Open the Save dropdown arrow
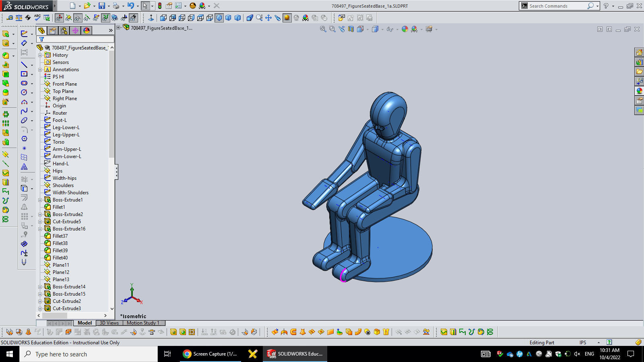 [x=109, y=6]
